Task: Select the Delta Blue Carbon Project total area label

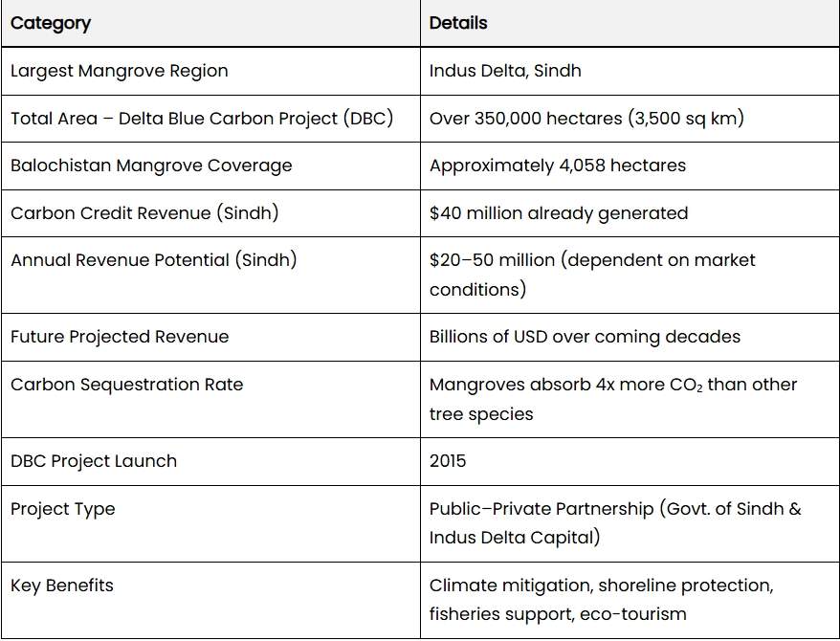Action: click(202, 119)
